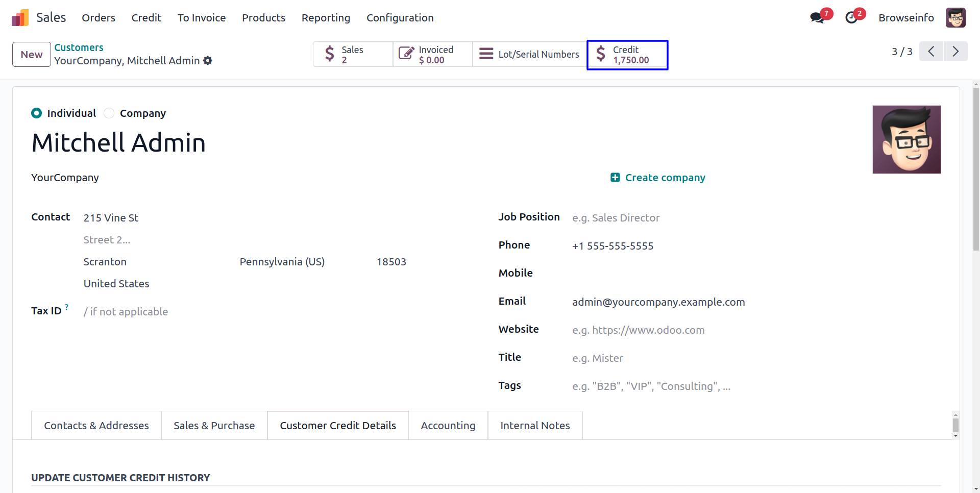Click the New button
The width and height of the screenshot is (980, 493).
pyautogui.click(x=32, y=55)
